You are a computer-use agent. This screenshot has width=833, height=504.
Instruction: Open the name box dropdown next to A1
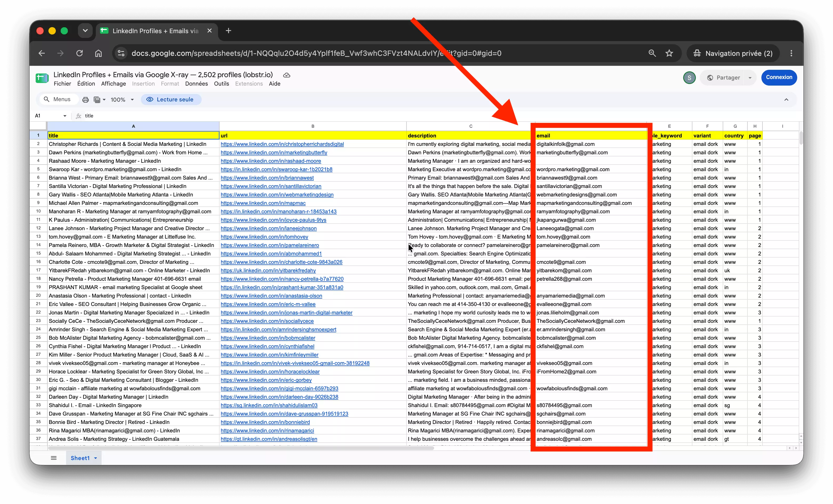click(65, 116)
